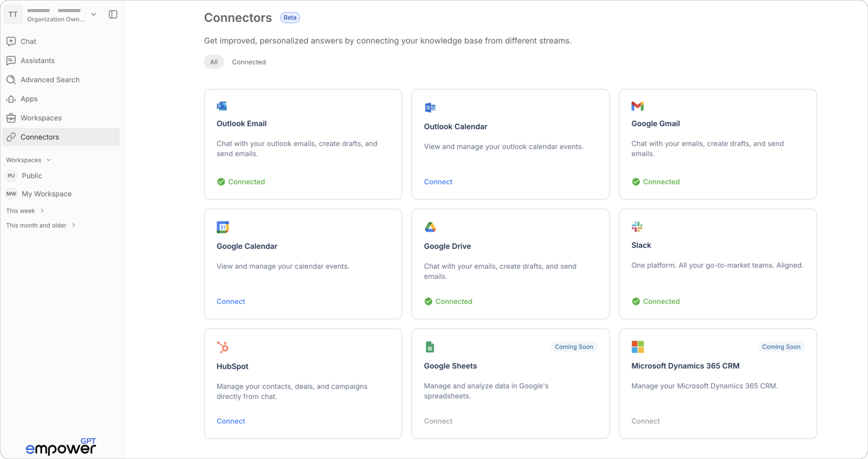Select the All connectors tab
The image size is (868, 459).
(214, 62)
